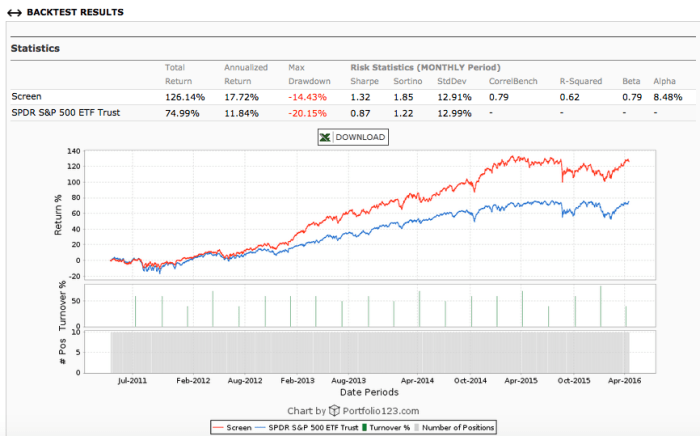Image resolution: width=700 pixels, height=436 pixels.
Task: Click the number of positions gray area
Action: click(x=370, y=353)
